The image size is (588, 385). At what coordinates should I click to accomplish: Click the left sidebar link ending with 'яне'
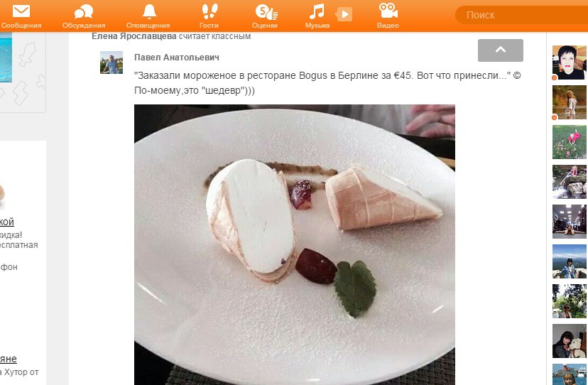(9, 359)
